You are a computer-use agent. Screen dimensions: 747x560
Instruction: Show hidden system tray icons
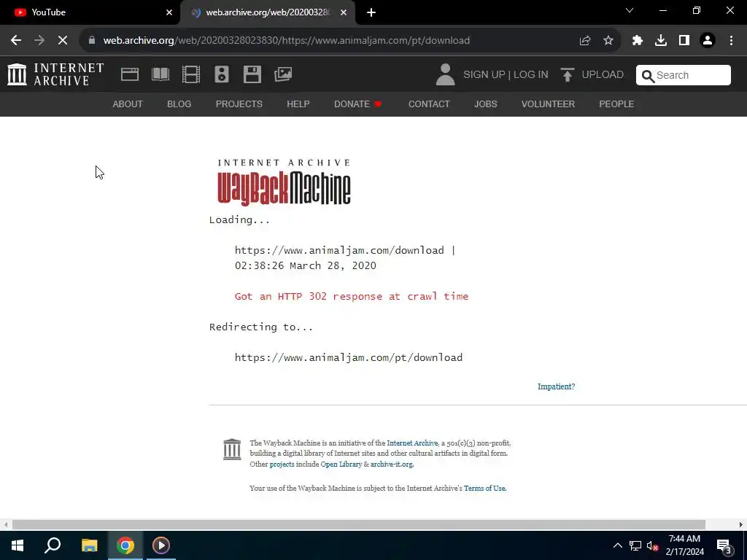617,545
